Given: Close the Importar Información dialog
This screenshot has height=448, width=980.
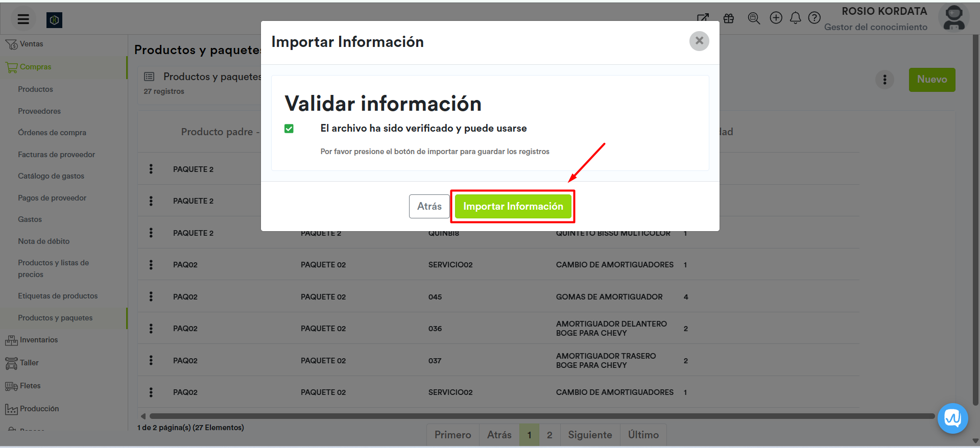Looking at the screenshot, I should point(699,41).
